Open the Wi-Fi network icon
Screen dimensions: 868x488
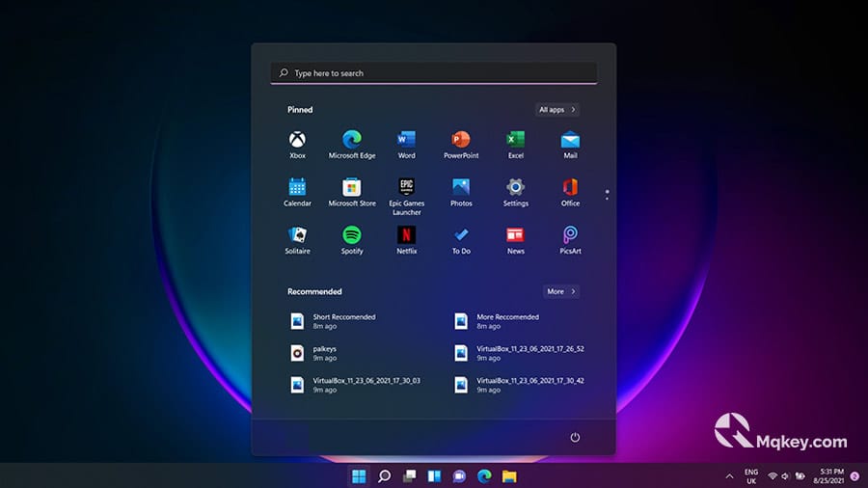point(773,475)
